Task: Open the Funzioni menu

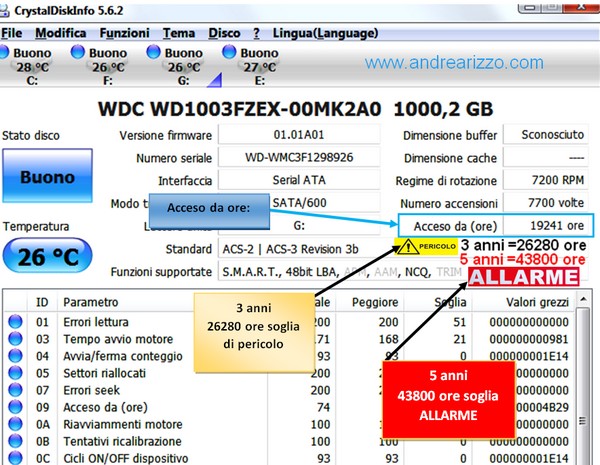Action: point(124,33)
